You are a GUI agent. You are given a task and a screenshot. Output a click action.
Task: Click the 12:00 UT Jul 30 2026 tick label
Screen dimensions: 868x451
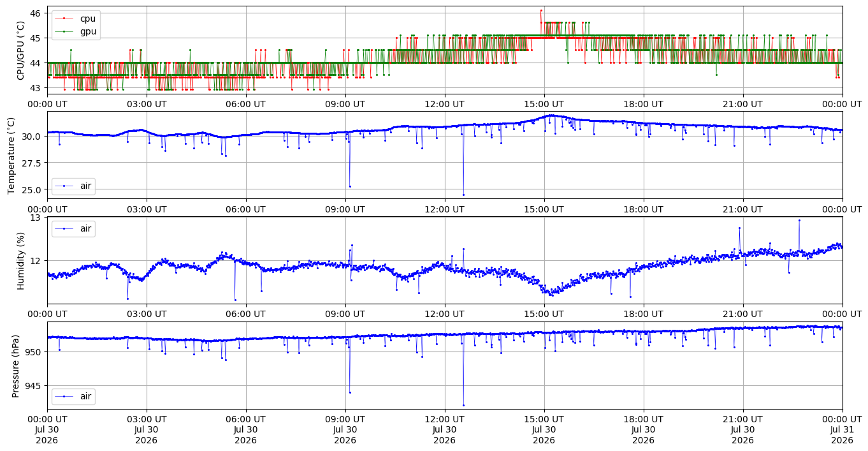click(x=444, y=429)
